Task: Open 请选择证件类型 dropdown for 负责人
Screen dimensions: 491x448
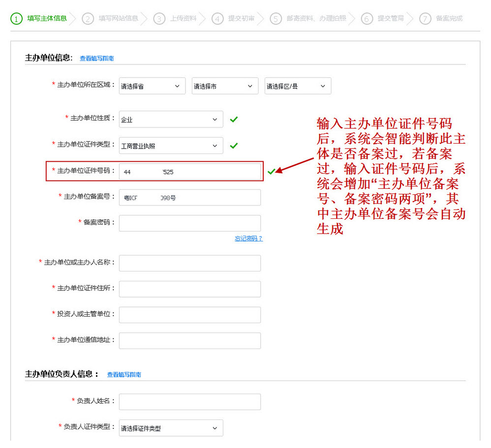Action: click(x=171, y=428)
